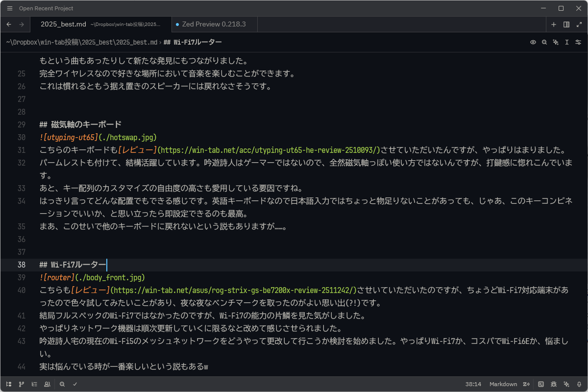
Task: Open the outline panel from status bar
Action: click(x=34, y=384)
